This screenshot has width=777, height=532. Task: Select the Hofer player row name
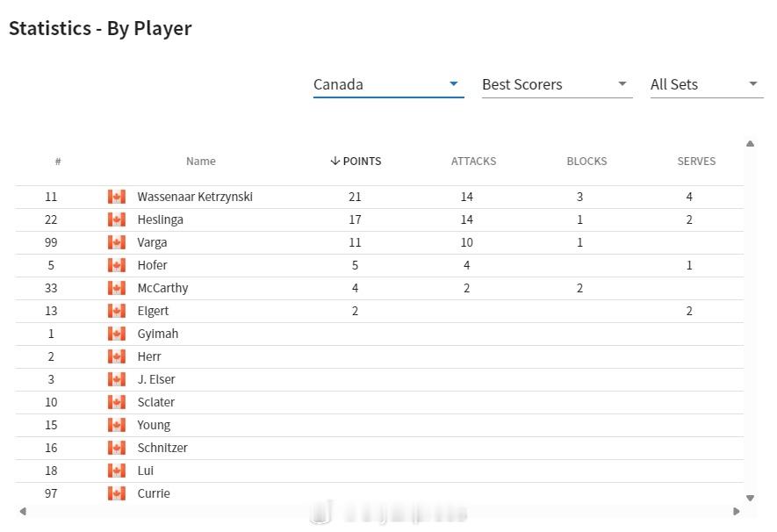(x=152, y=265)
